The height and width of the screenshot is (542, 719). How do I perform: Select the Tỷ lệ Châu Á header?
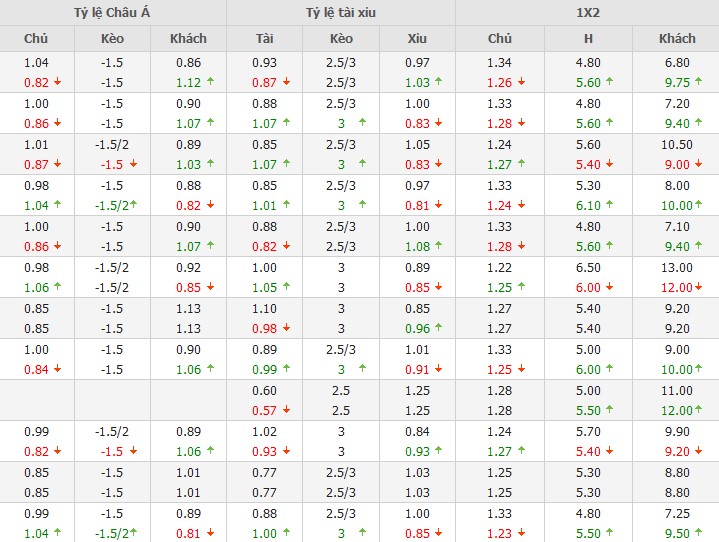(x=113, y=12)
